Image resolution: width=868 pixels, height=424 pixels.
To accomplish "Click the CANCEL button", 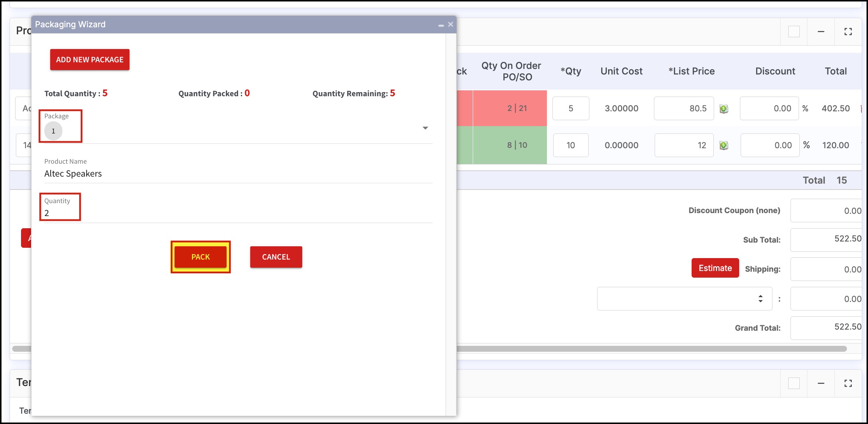I will point(276,257).
